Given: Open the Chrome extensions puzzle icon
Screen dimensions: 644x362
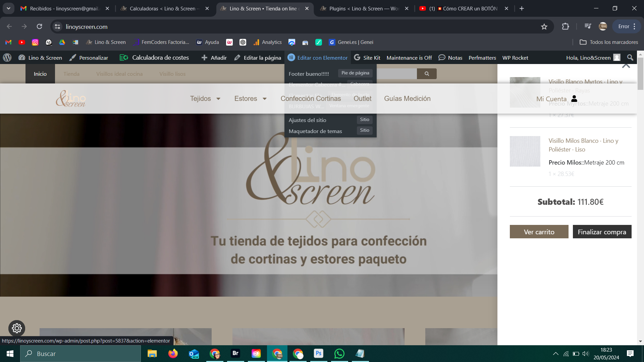Looking at the screenshot, I should tap(566, 26).
